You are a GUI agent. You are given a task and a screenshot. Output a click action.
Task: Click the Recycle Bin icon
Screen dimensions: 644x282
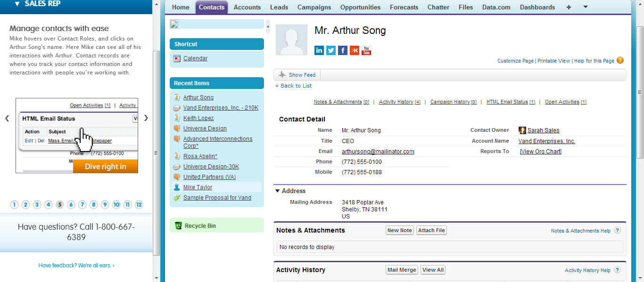point(178,226)
